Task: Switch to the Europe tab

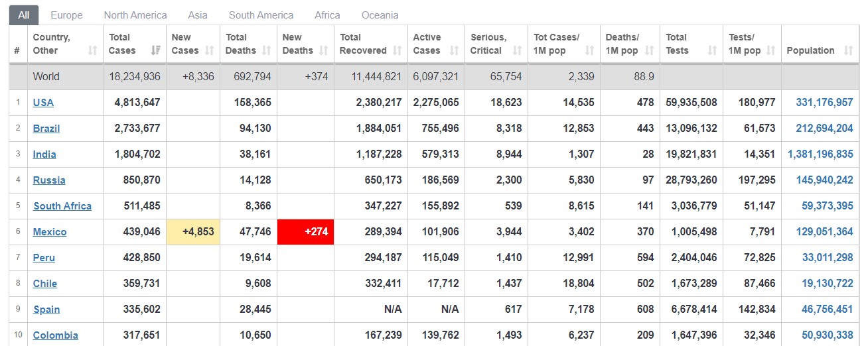Action: [66, 15]
